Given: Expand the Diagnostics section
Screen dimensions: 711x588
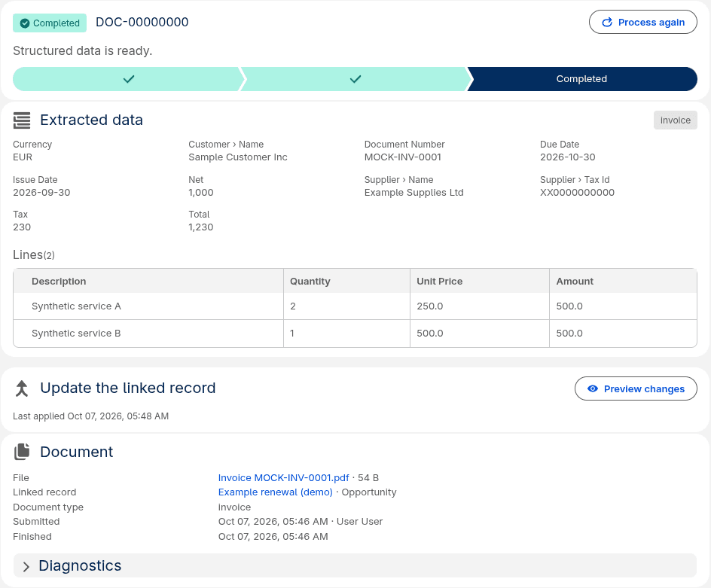Looking at the screenshot, I should (355, 565).
